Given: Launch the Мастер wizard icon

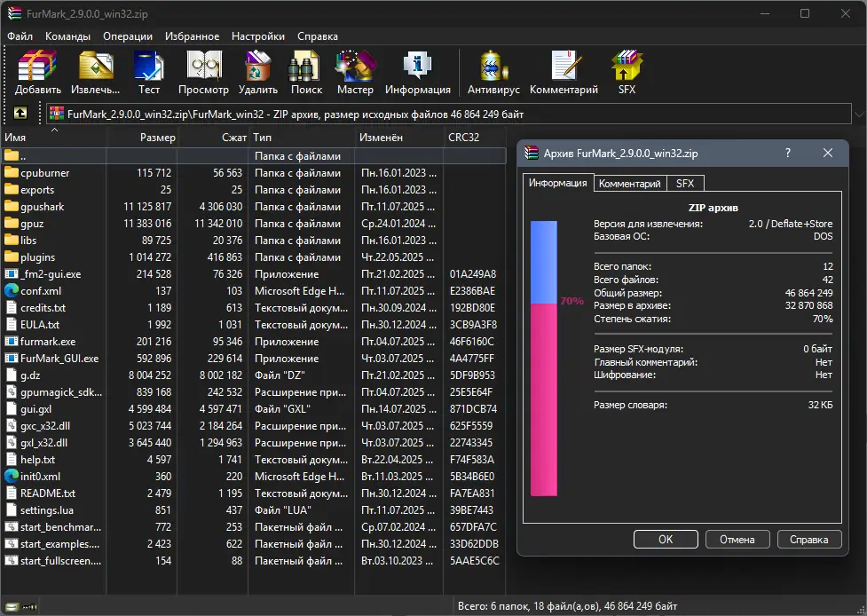Looking at the screenshot, I should (x=355, y=66).
